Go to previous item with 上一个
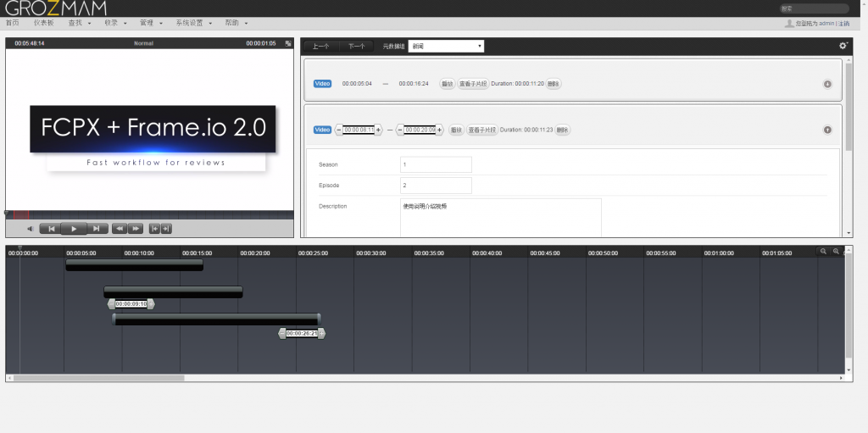Image resolution: width=868 pixels, height=433 pixels. coord(321,47)
